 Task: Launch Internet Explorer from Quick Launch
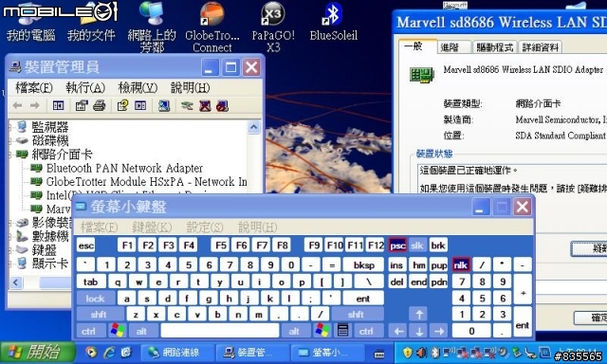pos(109,353)
